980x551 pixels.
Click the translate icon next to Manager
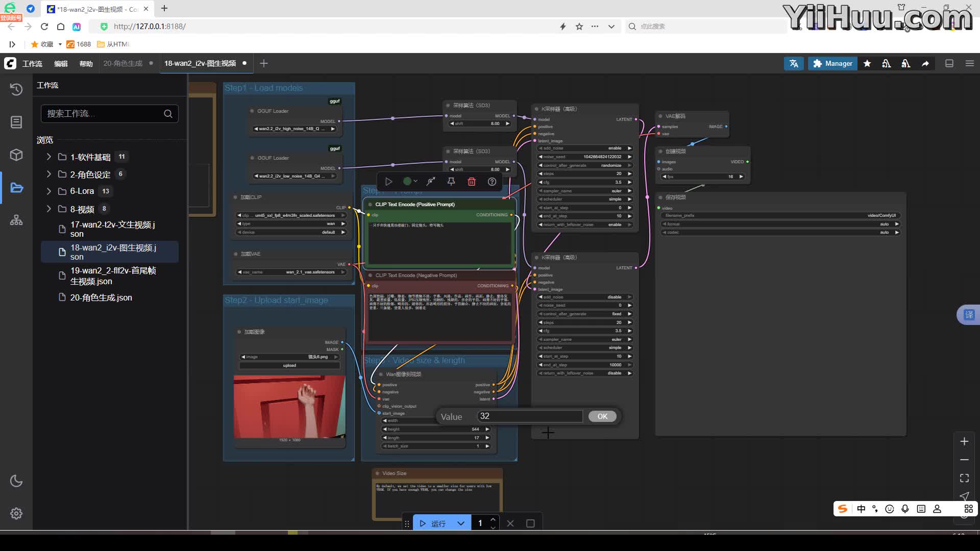(794, 63)
